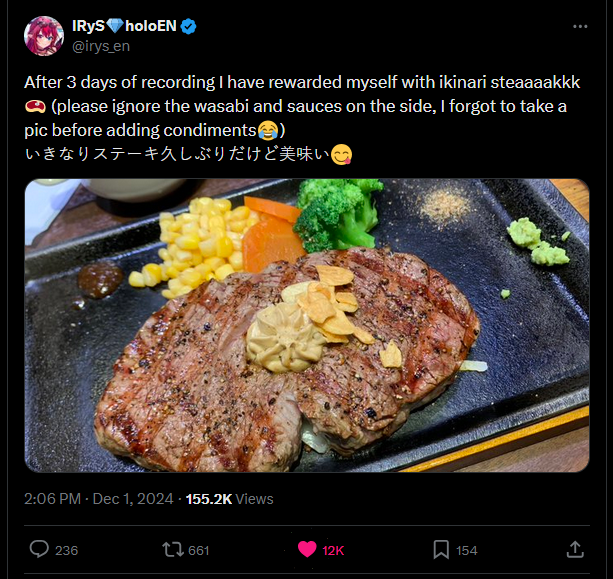
Task: Click the repost arrows icon
Action: [172, 549]
